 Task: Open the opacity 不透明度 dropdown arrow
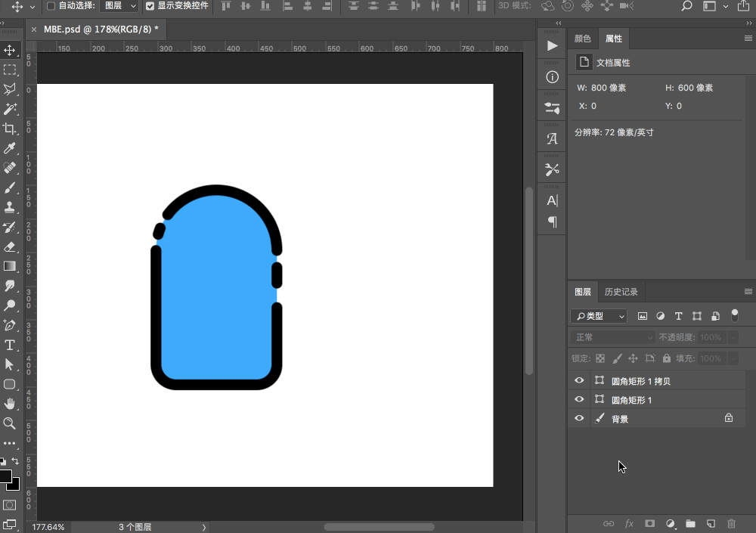click(x=733, y=337)
